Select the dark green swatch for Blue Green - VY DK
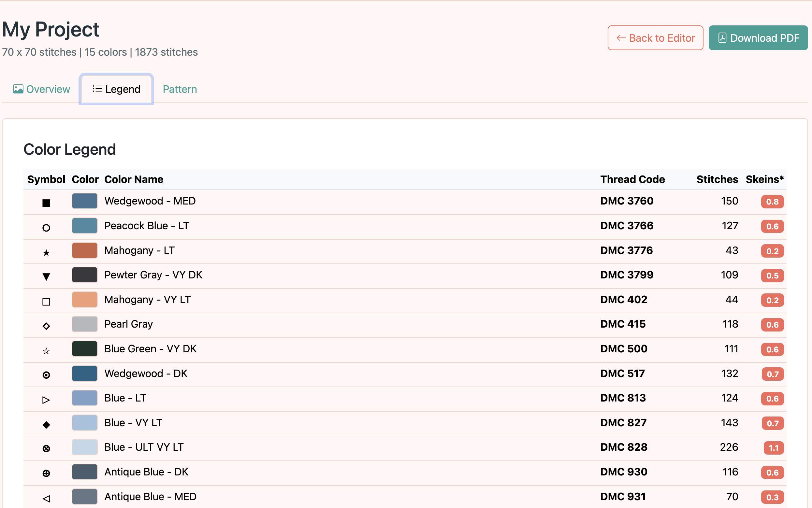Image resolution: width=812 pixels, height=508 pixels. [x=84, y=349]
